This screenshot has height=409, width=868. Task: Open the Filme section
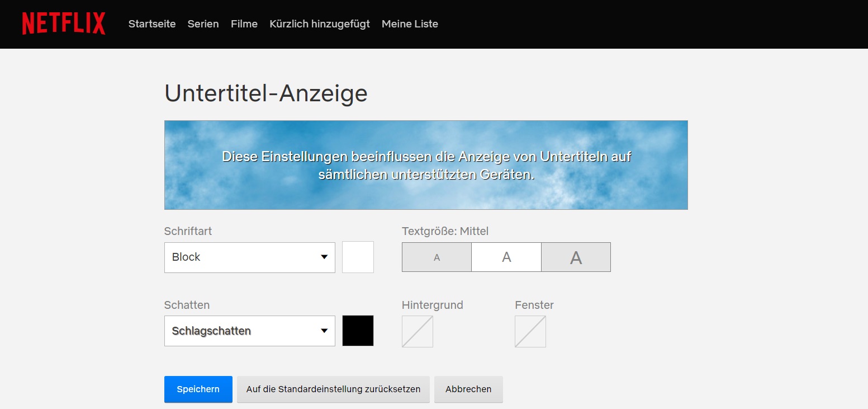pos(244,24)
